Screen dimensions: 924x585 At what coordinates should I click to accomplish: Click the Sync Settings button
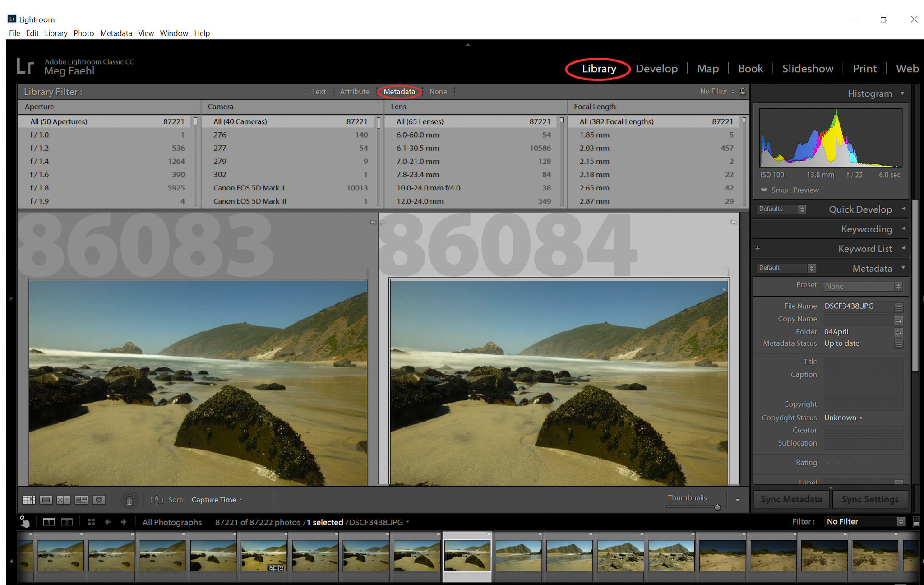tap(870, 499)
